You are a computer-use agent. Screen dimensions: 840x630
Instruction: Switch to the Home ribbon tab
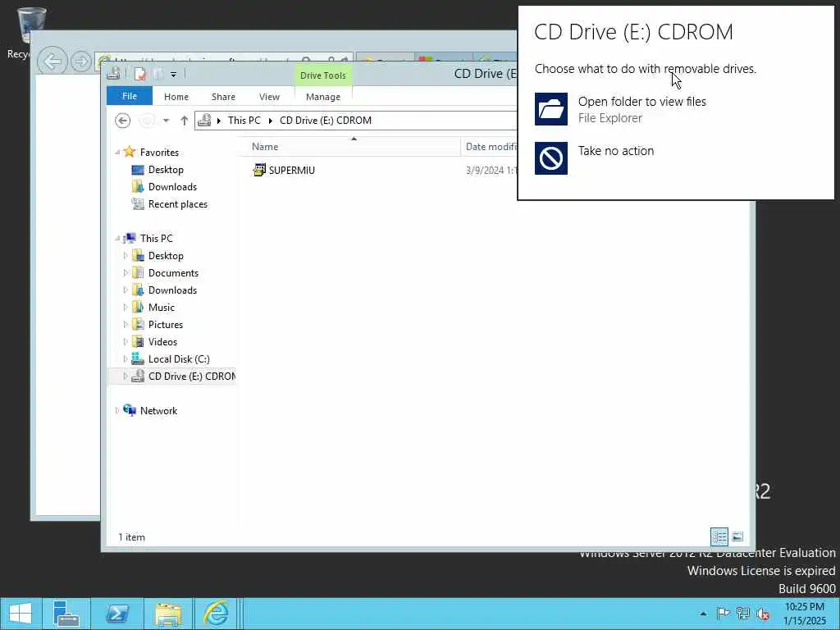[176, 97]
